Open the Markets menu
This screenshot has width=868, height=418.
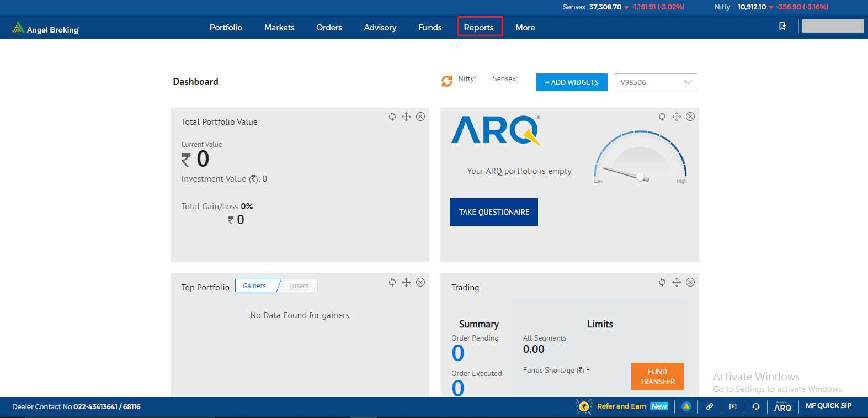(279, 28)
